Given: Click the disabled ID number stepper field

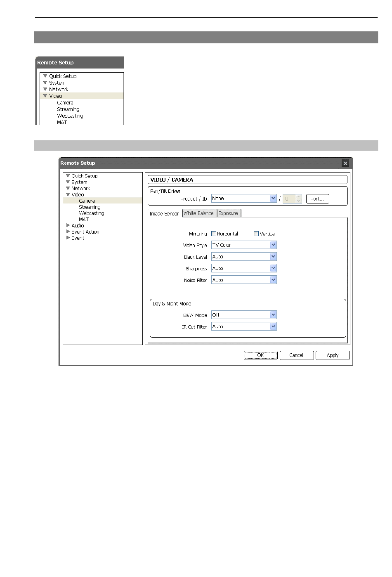Looking at the screenshot, I should pyautogui.click(x=293, y=199).
